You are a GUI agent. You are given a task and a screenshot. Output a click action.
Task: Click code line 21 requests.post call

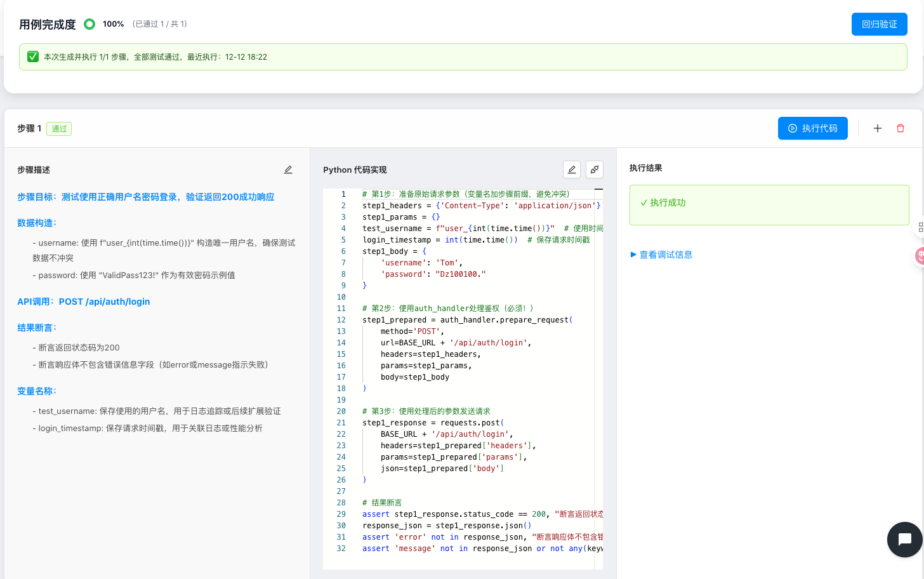pos(433,423)
